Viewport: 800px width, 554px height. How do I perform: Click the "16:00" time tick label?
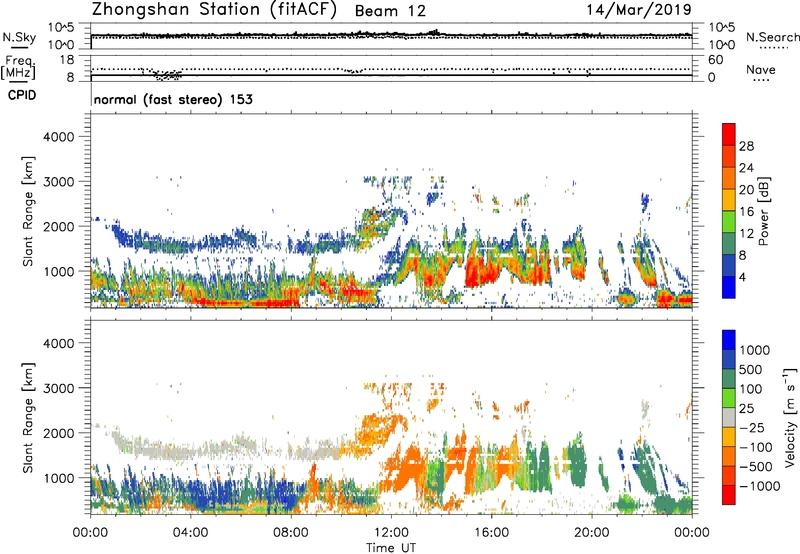[x=491, y=533]
